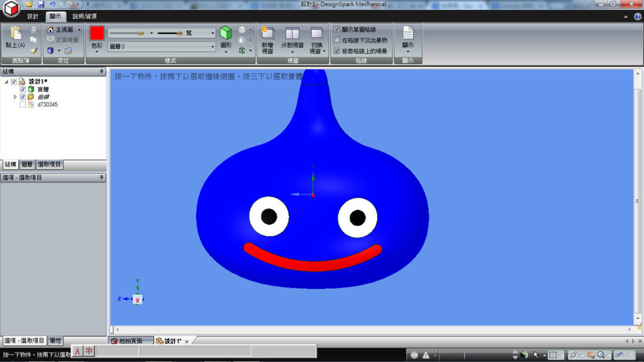This screenshot has height=362, width=644.
Task: Select the d730345 tree item
Action: click(x=48, y=105)
